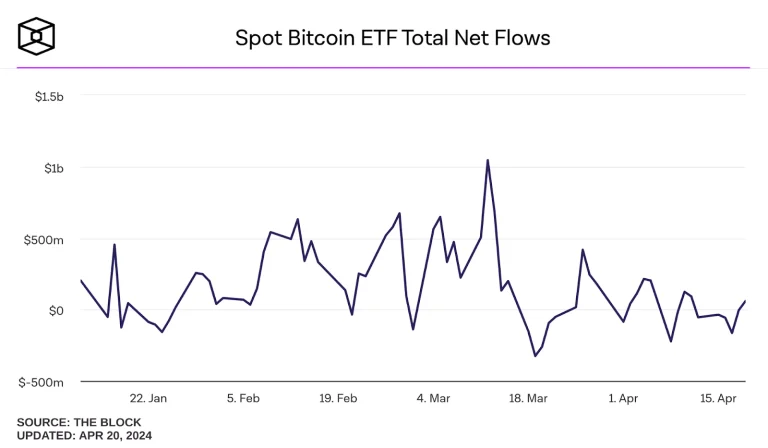Click the rightmost end of the line chart

(x=745, y=301)
